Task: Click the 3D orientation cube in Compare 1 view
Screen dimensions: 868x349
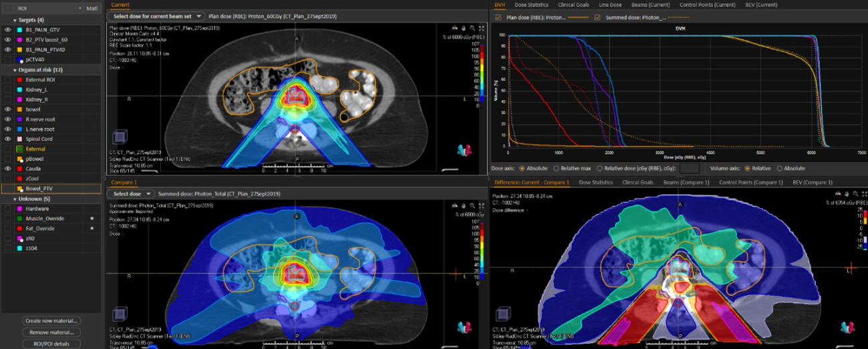Action: 118,312
